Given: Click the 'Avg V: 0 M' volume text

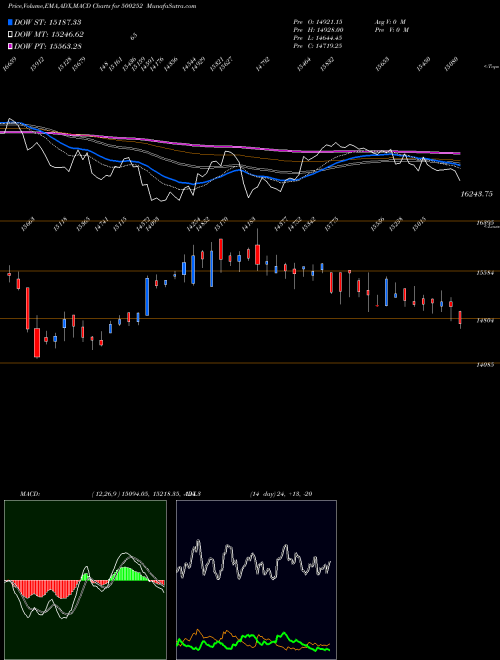Looking at the screenshot, I should pyautogui.click(x=390, y=22).
